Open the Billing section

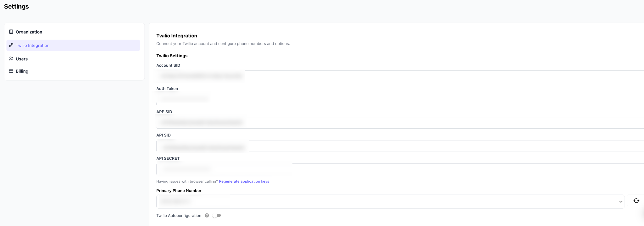73,71
